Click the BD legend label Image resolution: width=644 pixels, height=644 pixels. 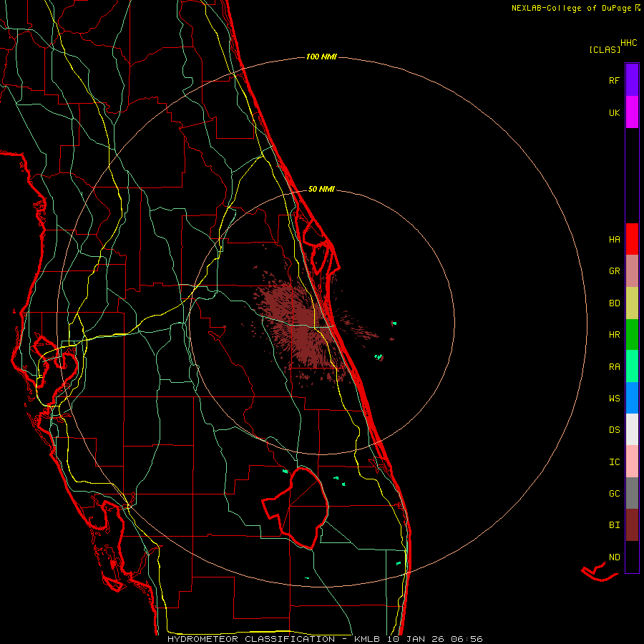[x=614, y=303]
